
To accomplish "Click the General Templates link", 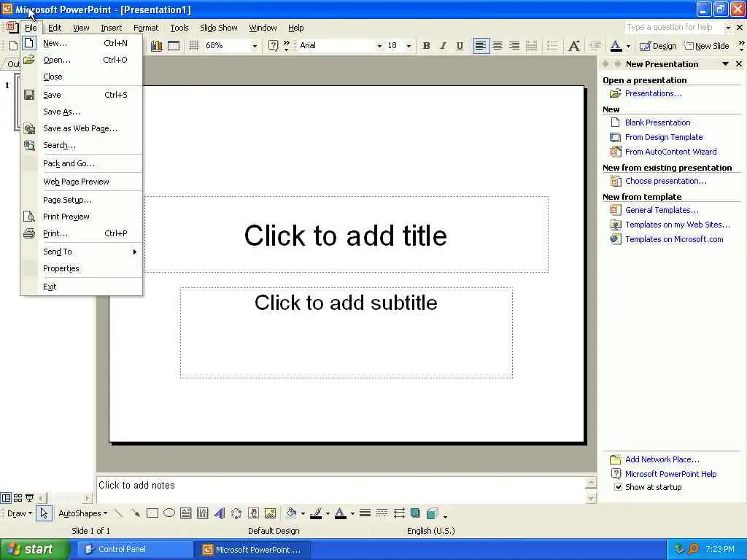I will click(662, 210).
